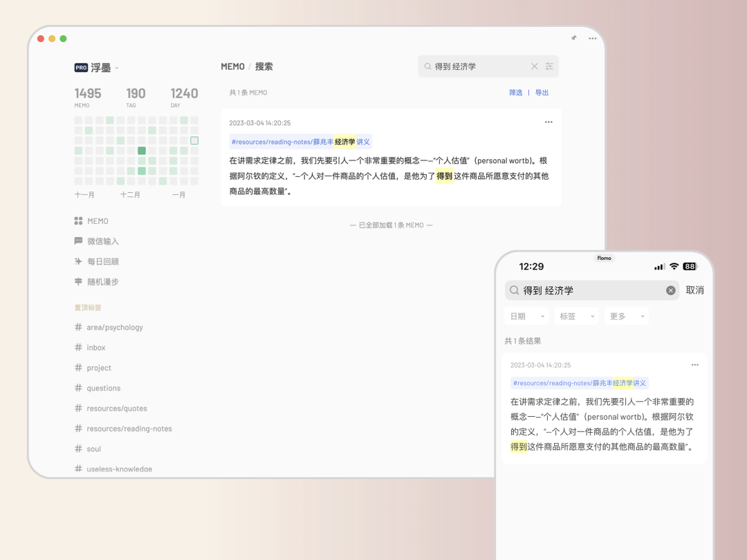Screen dimensions: 747x560
Task: Open phone memo card more options
Action: (695, 365)
